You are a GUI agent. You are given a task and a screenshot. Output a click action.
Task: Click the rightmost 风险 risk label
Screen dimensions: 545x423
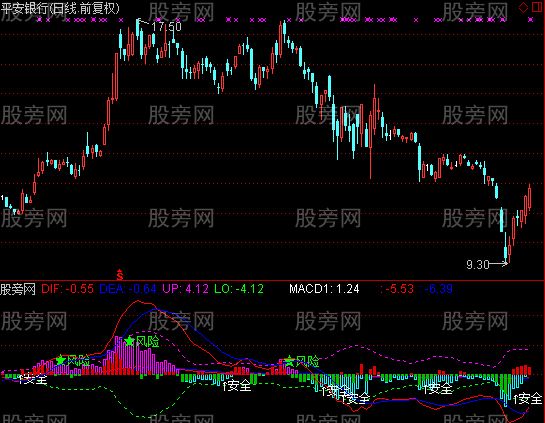(x=307, y=361)
